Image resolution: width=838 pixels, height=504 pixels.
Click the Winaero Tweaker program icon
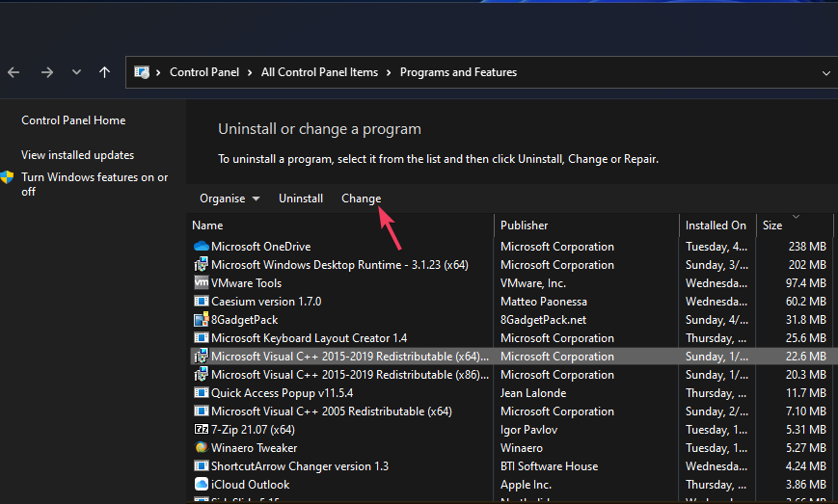tap(201, 448)
